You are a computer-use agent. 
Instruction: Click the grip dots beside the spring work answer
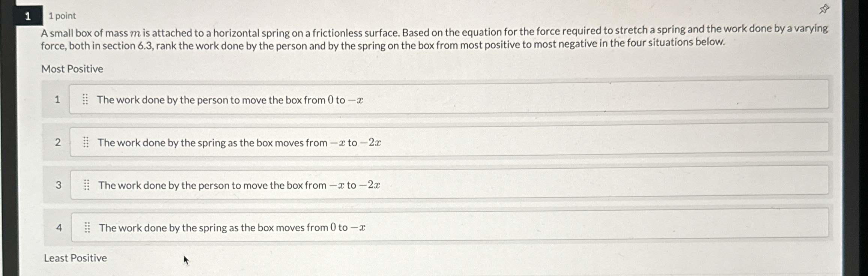pos(86,142)
